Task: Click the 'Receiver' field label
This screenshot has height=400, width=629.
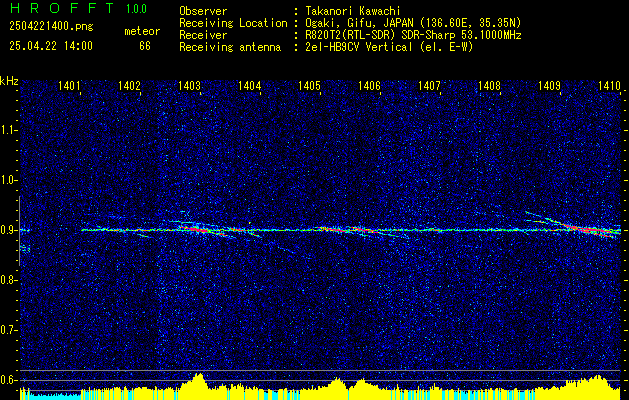Action: (203, 35)
